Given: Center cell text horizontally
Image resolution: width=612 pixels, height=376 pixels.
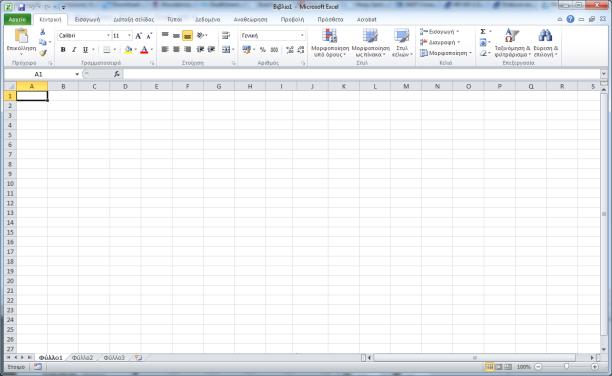Looking at the screenshot, I should (x=176, y=49).
